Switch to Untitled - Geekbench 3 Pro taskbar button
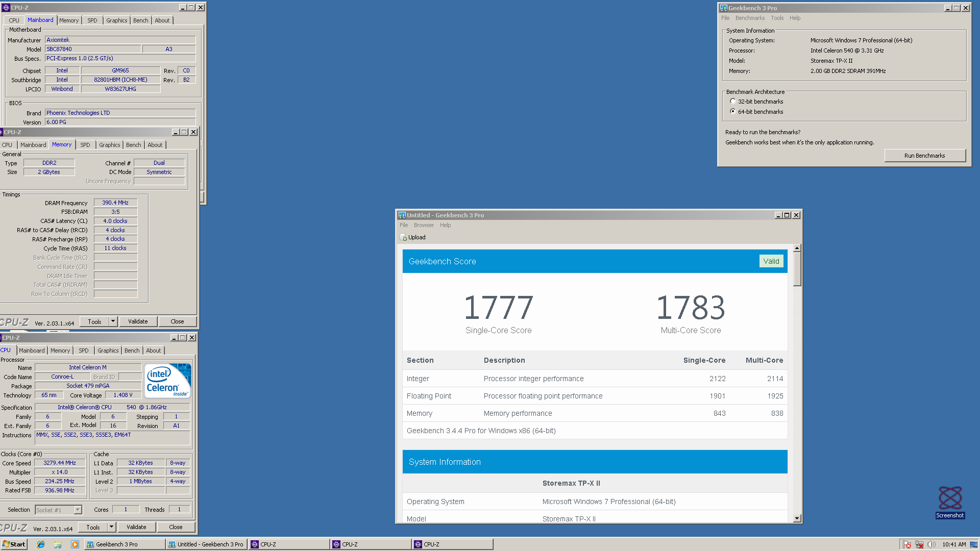The height and width of the screenshot is (551, 980). click(x=206, y=544)
